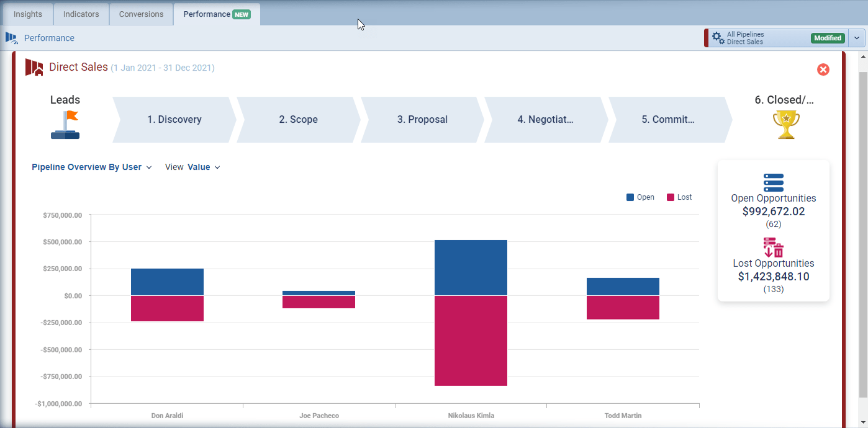Click the Open Opportunities stacked-bars icon

[x=773, y=182]
